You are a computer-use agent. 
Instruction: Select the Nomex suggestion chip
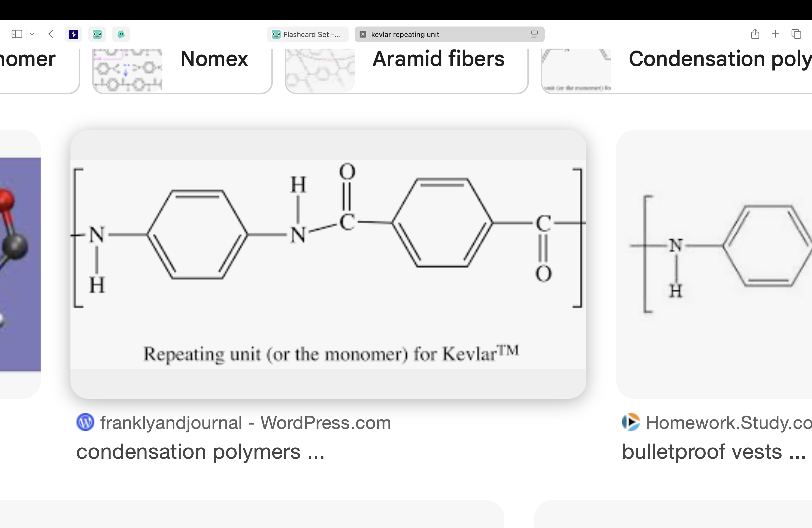182,70
